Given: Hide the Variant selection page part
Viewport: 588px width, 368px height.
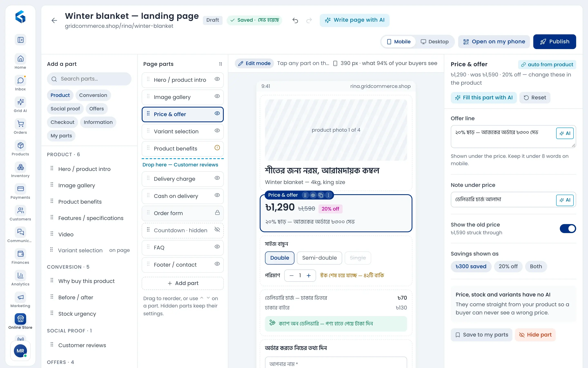Looking at the screenshot, I should (217, 130).
